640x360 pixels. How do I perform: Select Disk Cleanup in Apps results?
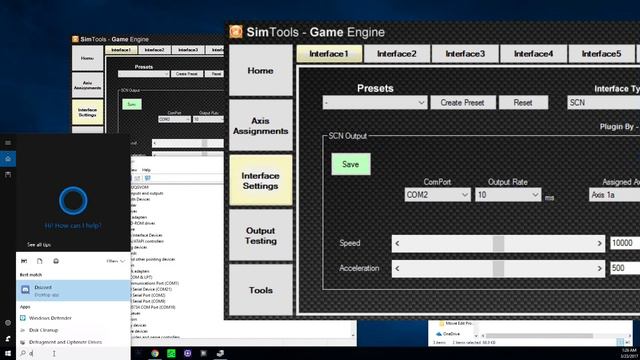73,330
